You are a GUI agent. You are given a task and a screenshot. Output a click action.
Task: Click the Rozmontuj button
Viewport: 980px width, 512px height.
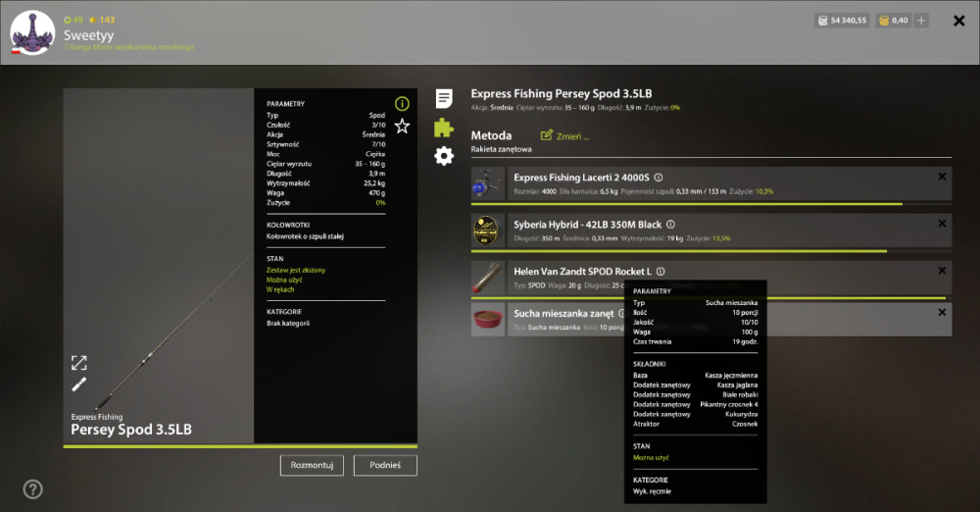pyautogui.click(x=312, y=465)
